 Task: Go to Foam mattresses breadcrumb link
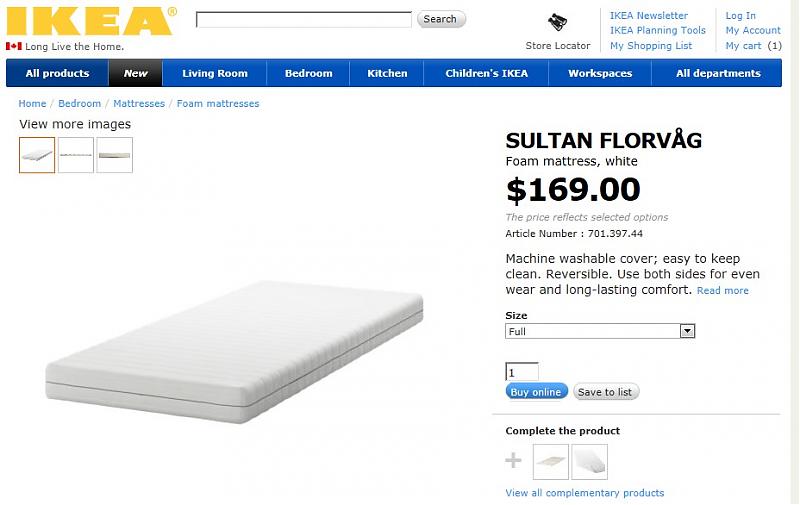pos(218,103)
